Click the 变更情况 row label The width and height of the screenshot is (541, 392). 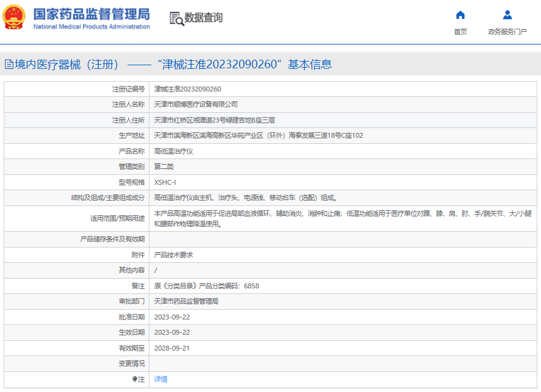click(132, 363)
